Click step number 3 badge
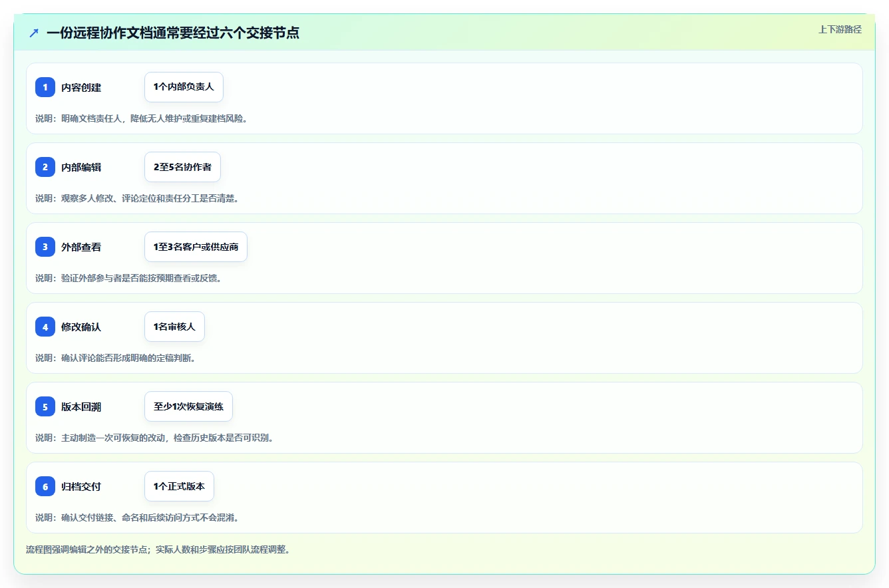Image resolution: width=889 pixels, height=588 pixels. (45, 247)
